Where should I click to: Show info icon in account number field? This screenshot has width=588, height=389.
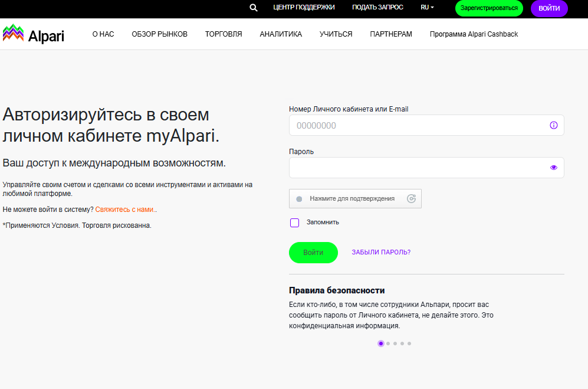[554, 125]
